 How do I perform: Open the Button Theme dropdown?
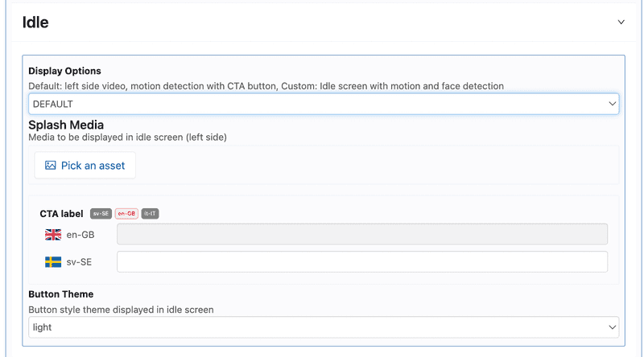click(324, 327)
